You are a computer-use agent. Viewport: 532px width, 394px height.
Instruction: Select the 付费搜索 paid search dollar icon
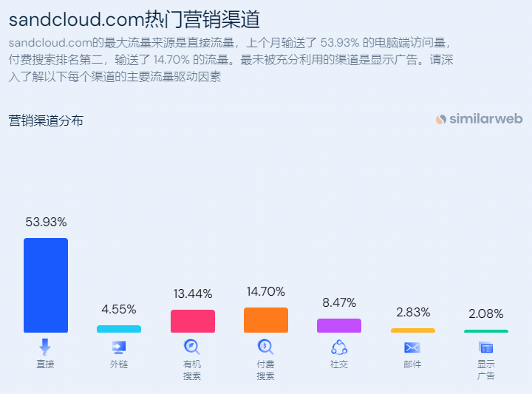(x=265, y=347)
